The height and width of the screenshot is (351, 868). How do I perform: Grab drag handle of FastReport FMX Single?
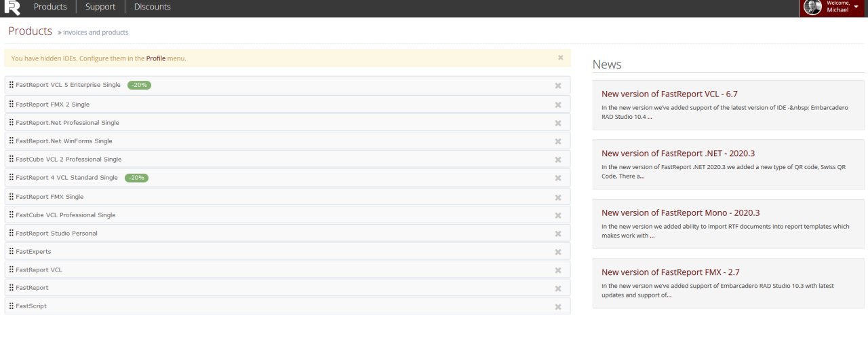12,197
